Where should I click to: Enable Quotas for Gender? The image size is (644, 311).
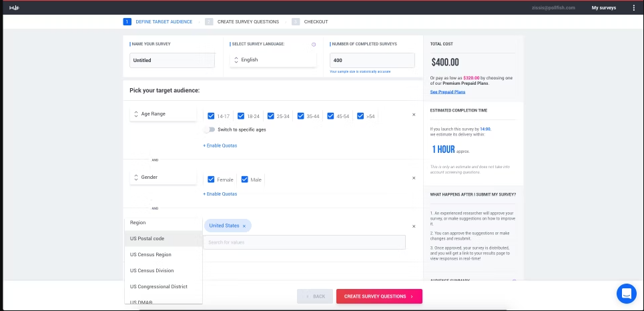(220, 194)
